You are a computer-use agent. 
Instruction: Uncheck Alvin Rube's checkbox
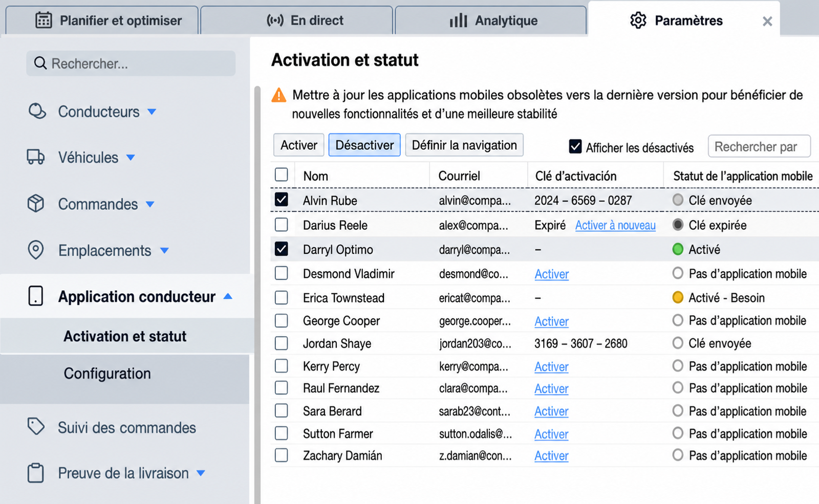(282, 200)
